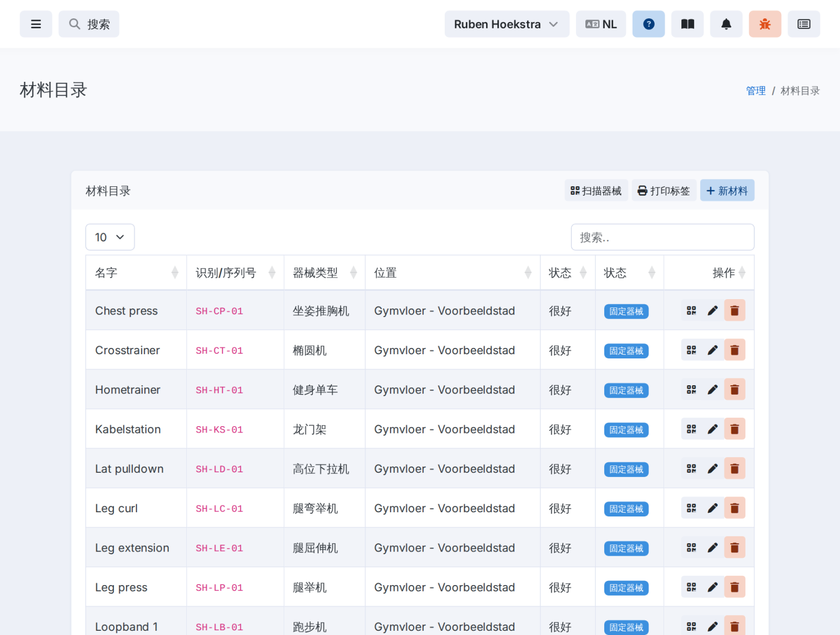This screenshot has height=635, width=840.
Task: Sort by the 名字 column
Action: 136,273
